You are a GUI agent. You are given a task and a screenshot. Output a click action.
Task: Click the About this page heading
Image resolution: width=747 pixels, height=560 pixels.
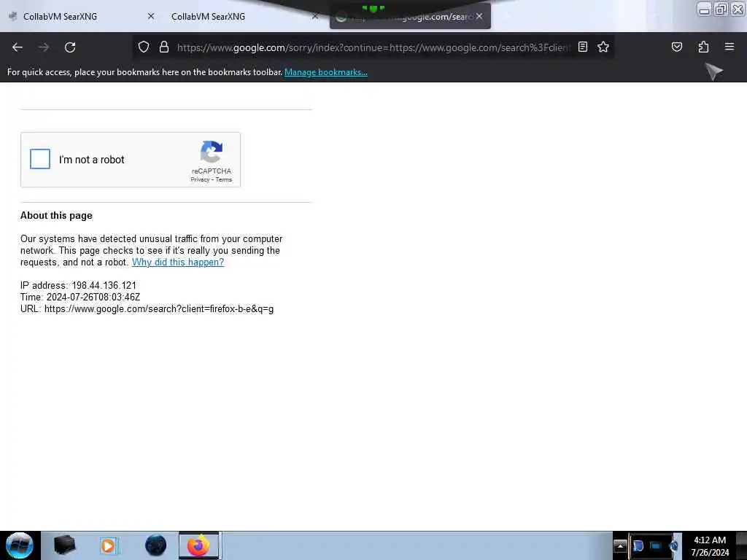[56, 216]
